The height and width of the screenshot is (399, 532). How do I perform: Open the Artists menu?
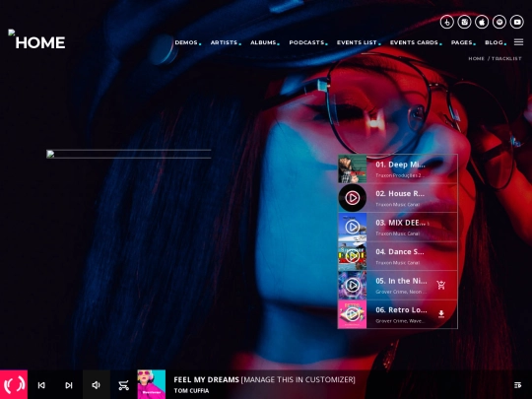pyautogui.click(x=224, y=42)
